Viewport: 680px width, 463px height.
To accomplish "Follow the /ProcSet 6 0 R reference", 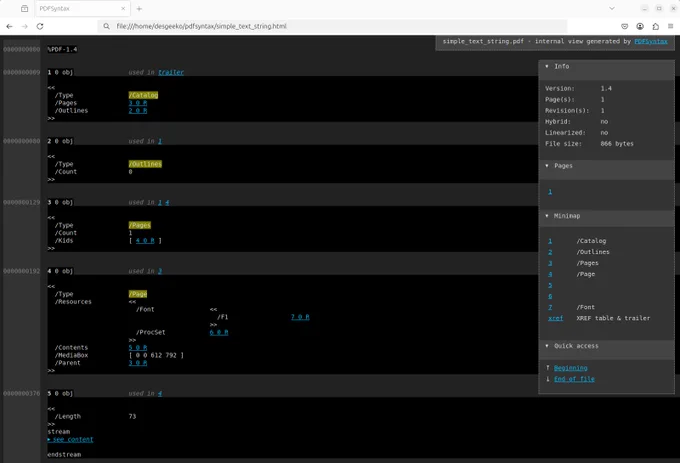I will [219, 333].
